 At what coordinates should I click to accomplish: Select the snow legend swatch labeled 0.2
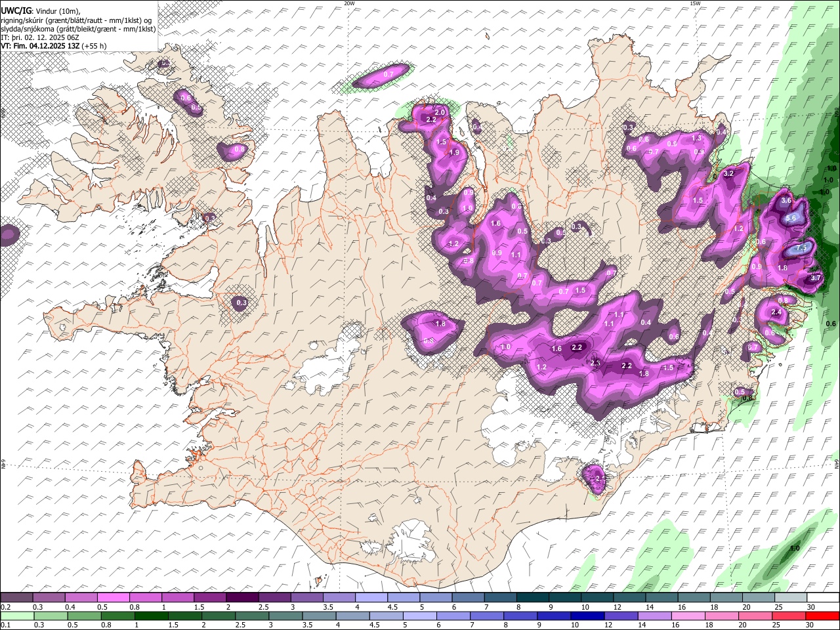click(x=16, y=597)
